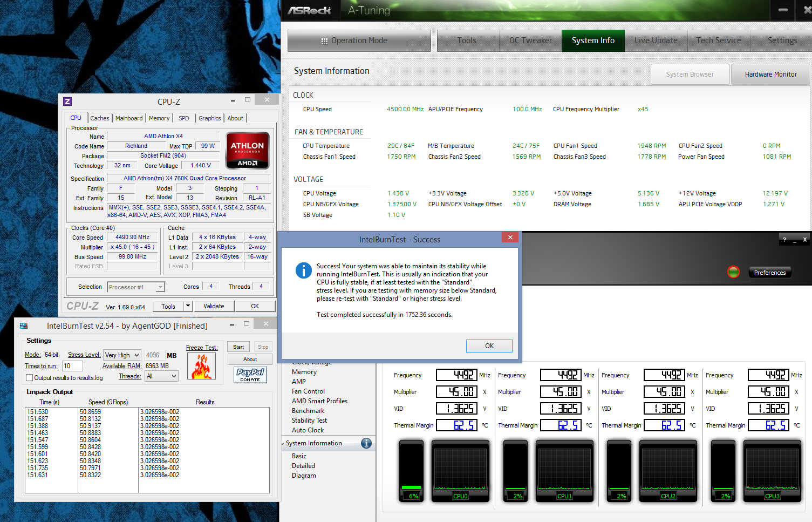Viewport: 812px width, 522px height.
Task: Click the 2% load bar next to CPU3 graph
Action: pyautogui.click(x=724, y=471)
